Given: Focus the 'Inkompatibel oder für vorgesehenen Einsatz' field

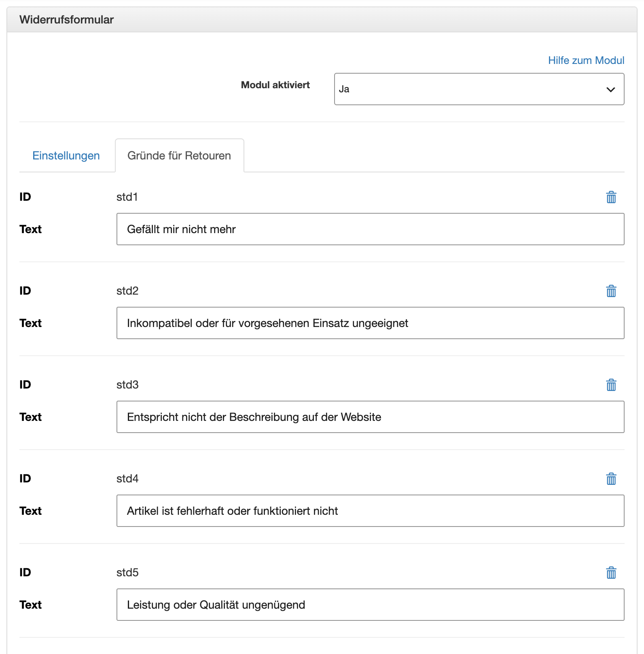Looking at the screenshot, I should (370, 323).
